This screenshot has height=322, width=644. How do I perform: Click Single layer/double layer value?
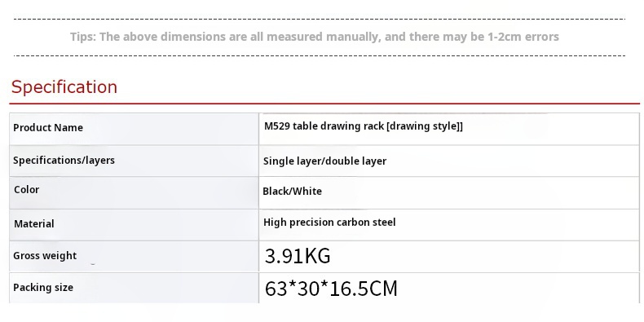[x=324, y=161]
